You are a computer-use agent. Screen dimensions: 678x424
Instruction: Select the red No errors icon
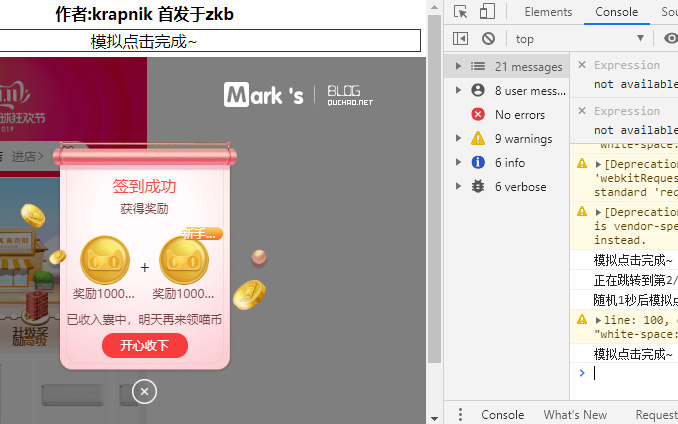(478, 114)
